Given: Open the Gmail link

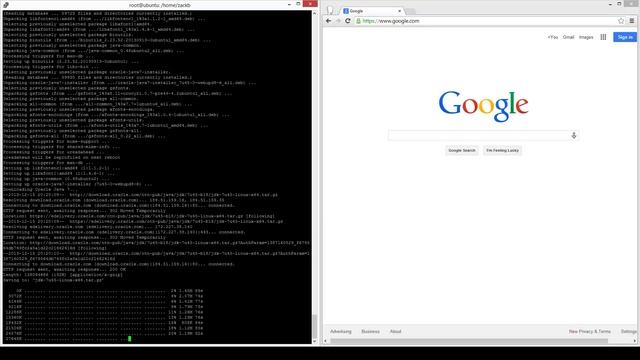Looking at the screenshot, I should coord(569,37).
